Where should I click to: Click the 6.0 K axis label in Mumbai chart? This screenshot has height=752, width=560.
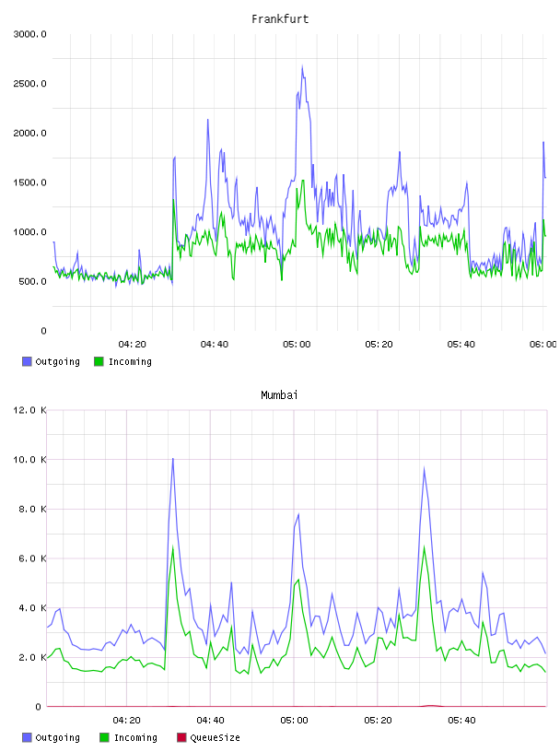32,558
